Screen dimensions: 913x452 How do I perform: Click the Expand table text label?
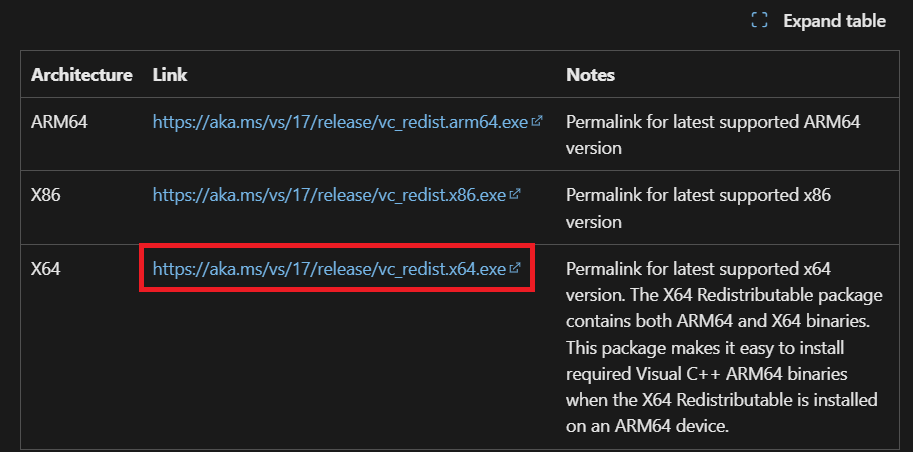[834, 21]
